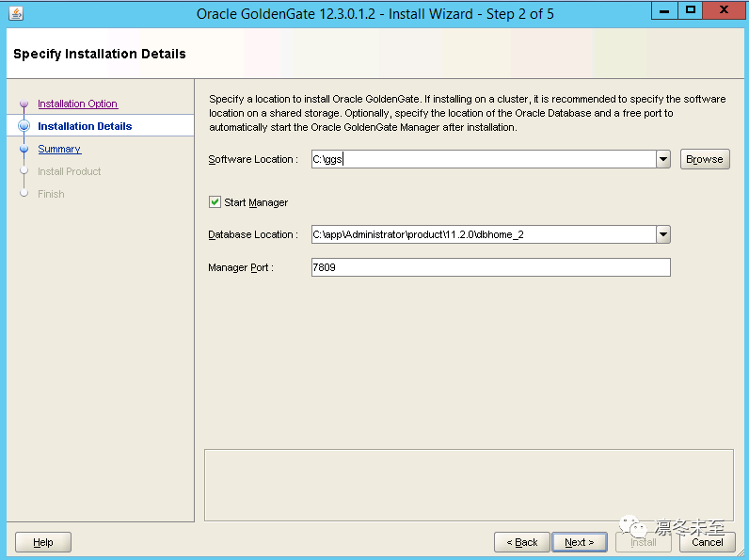
Task: Click the Installation Option step bullet
Action: pos(24,104)
